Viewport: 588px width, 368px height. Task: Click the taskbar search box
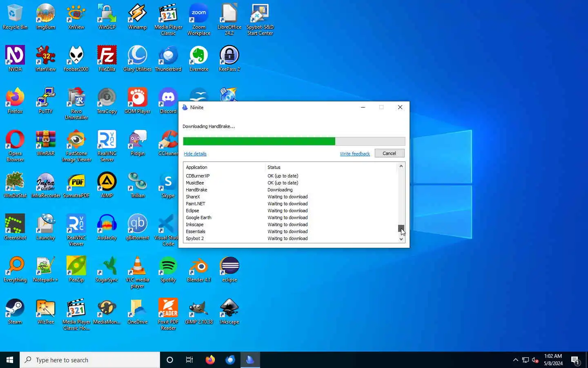point(90,360)
